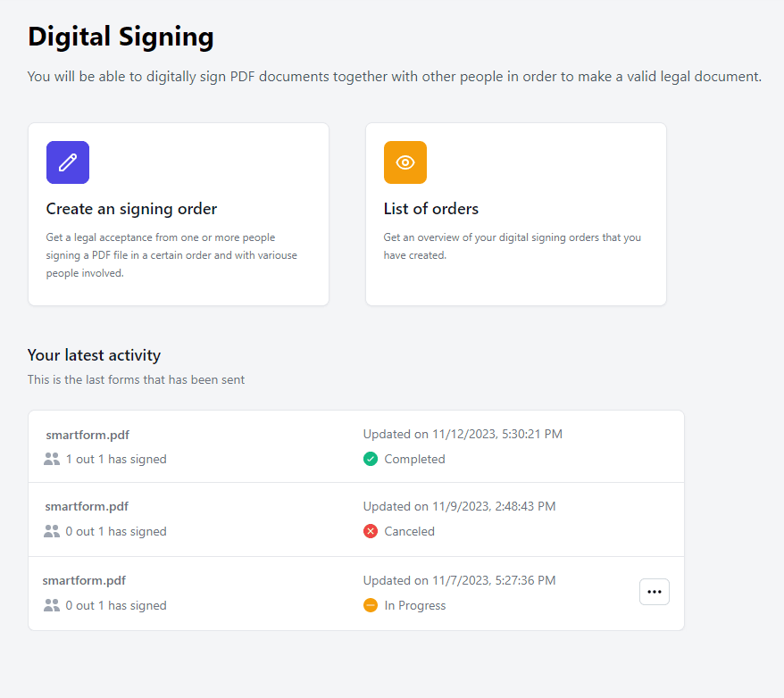Expand the completed smartform.pdf activity entry
Image resolution: width=784 pixels, height=698 pixels.
point(268,445)
